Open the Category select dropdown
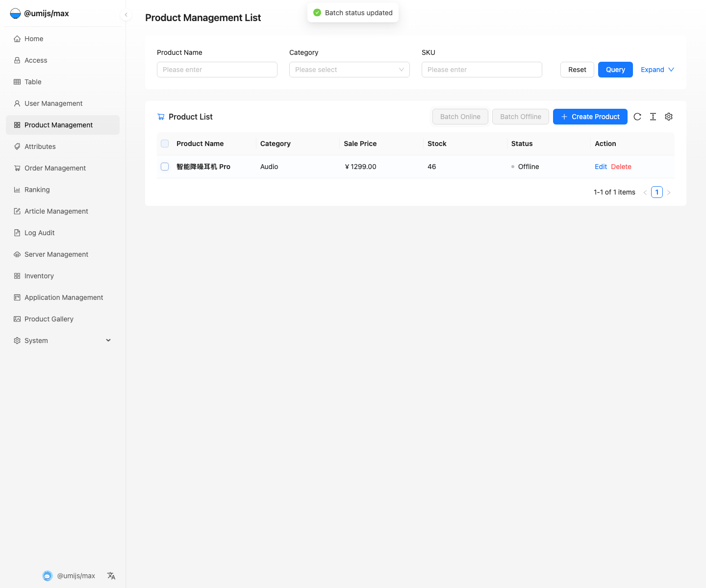The width and height of the screenshot is (706, 588). tap(349, 70)
